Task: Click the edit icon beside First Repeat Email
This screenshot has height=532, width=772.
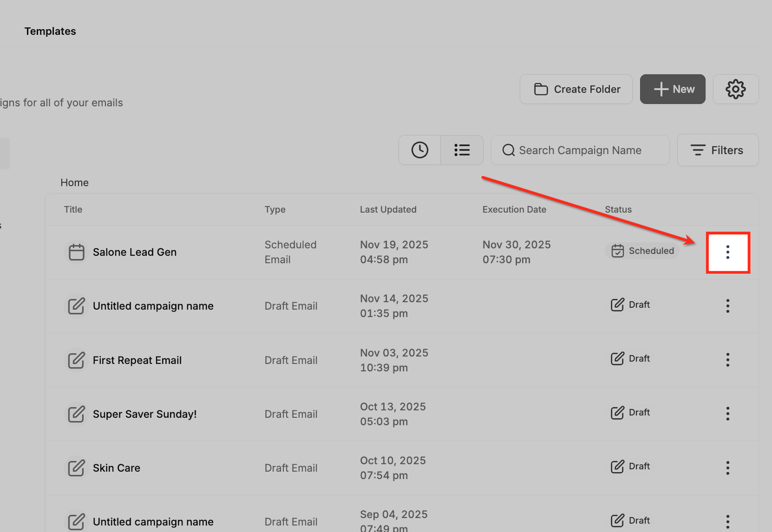Action: click(76, 360)
